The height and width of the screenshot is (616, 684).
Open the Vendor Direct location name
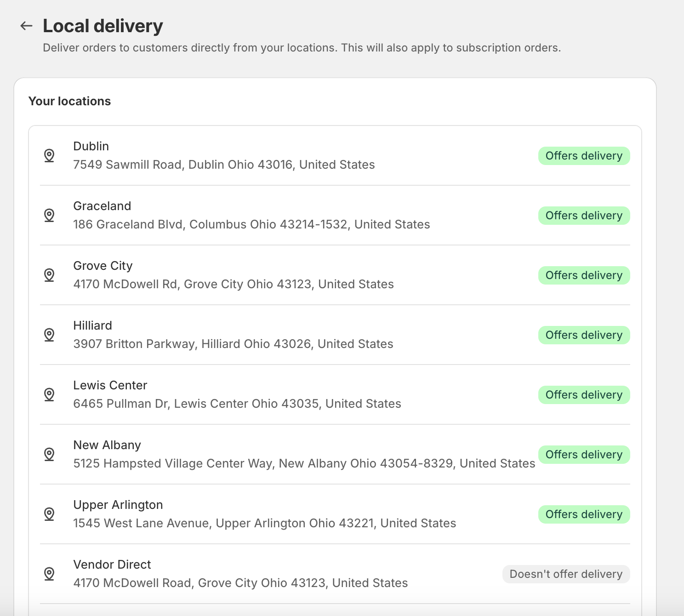(x=112, y=565)
